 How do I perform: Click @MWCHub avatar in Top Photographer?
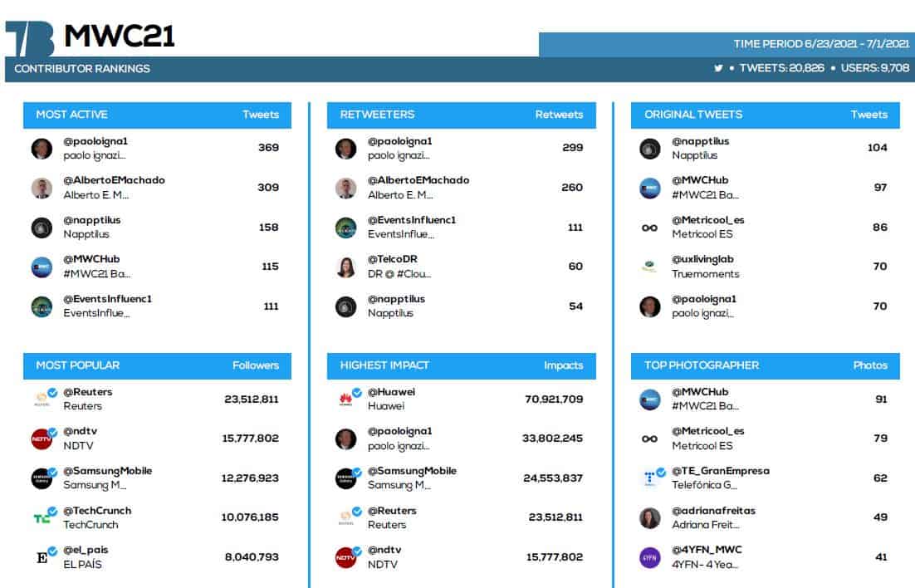click(650, 399)
